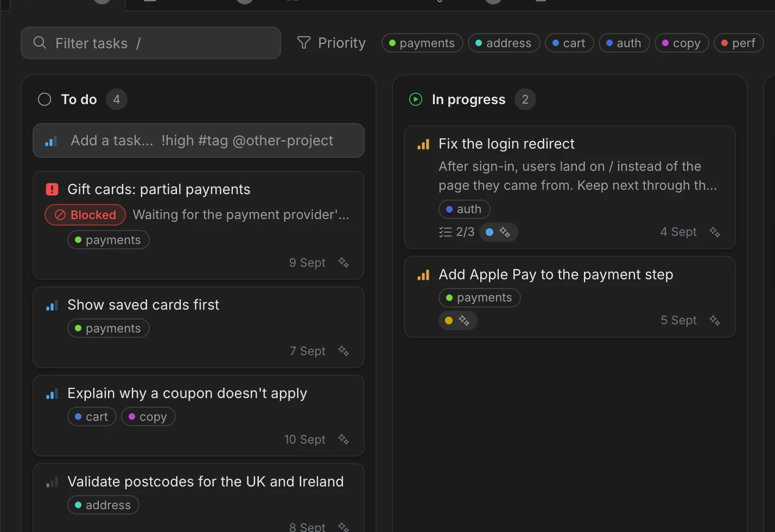Toggle the address tag filter in top bar

coord(504,43)
